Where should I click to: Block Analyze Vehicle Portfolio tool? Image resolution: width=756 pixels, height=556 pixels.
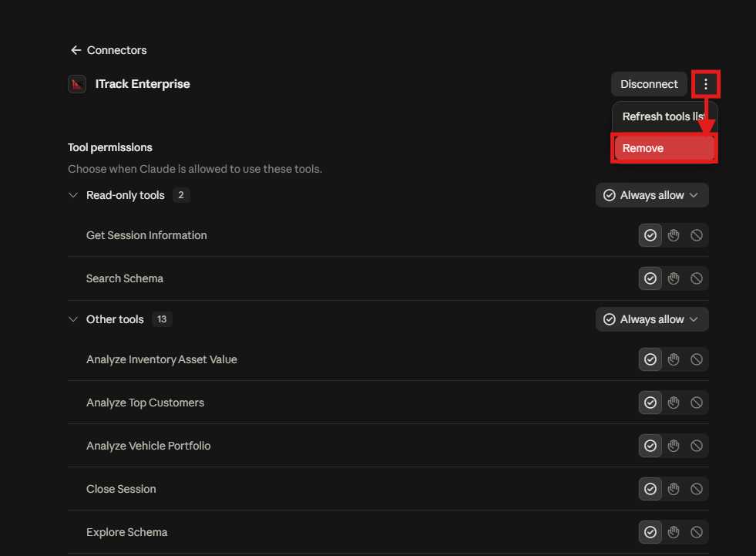[697, 446]
